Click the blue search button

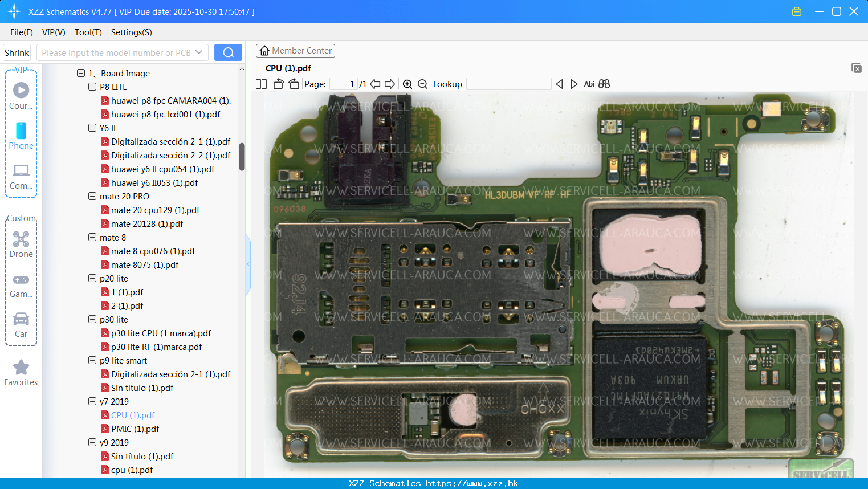(x=228, y=52)
